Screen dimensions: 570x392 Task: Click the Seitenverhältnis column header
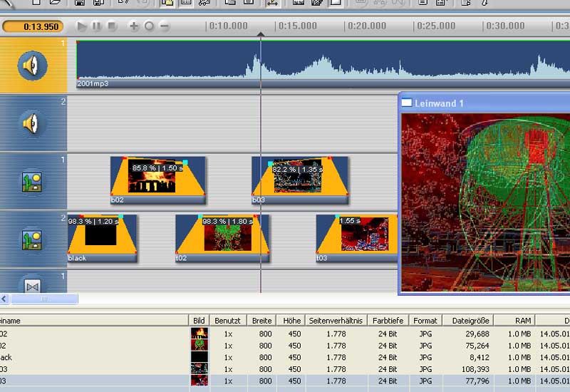coord(336,321)
